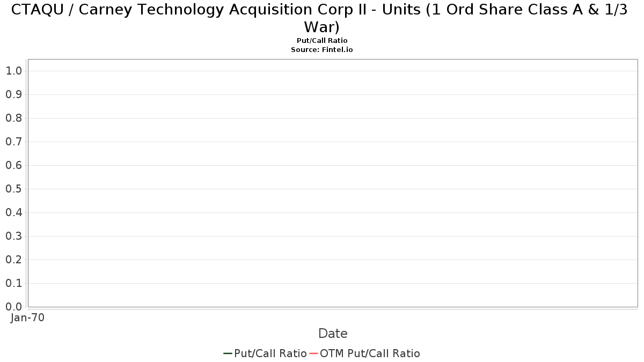The height and width of the screenshot is (362, 644).
Task: Click the red OTM Put/Call Ratio legend line
Action: [314, 353]
